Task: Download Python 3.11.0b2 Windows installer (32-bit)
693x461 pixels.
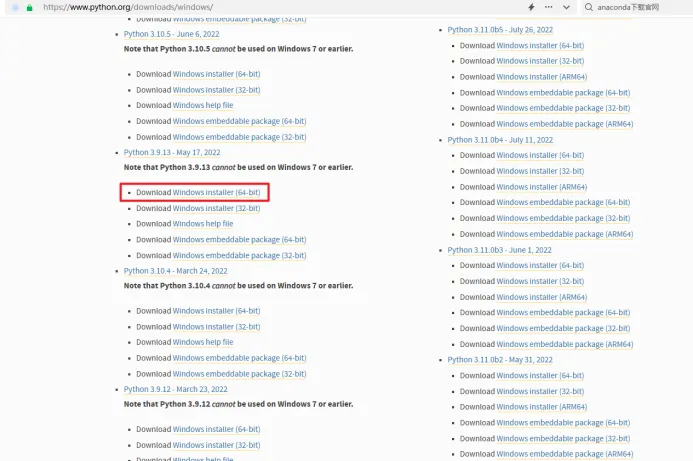Action: [x=540, y=392]
